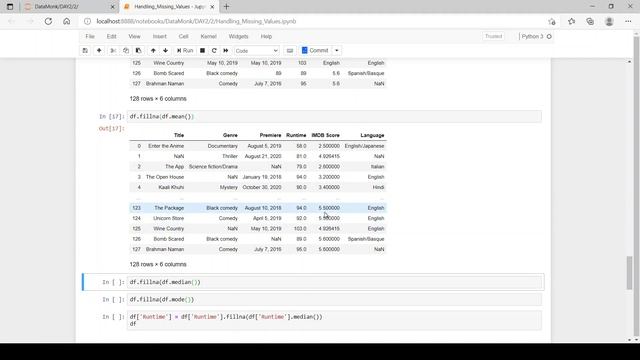
Task: Open the Widgets menu
Action: [238, 36]
